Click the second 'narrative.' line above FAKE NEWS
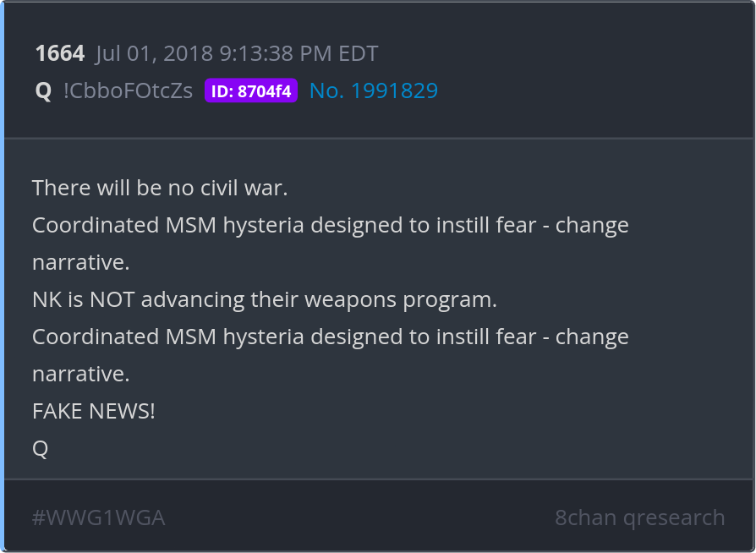Viewport: 756px width, 553px height. click(81, 374)
